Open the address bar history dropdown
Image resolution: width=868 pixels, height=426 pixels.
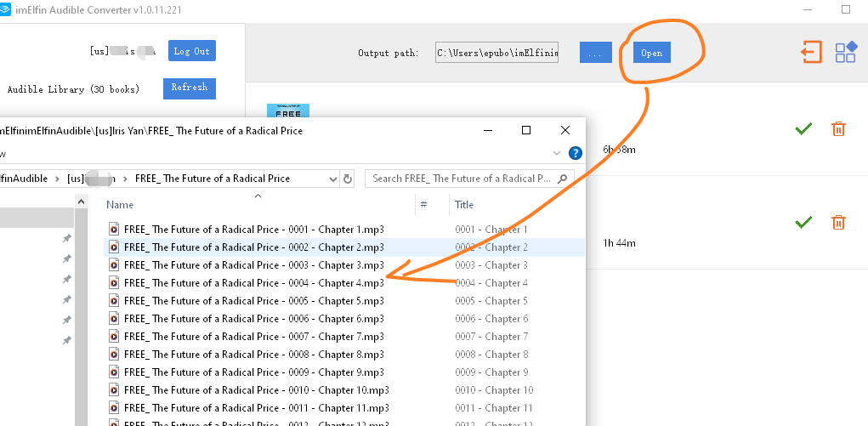coord(332,179)
